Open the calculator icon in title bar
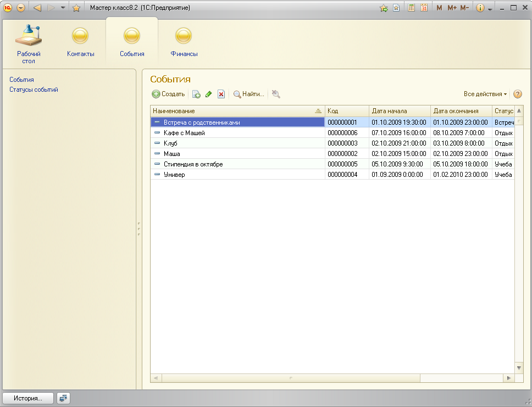Screen dimensions: 532x407 [411, 8]
